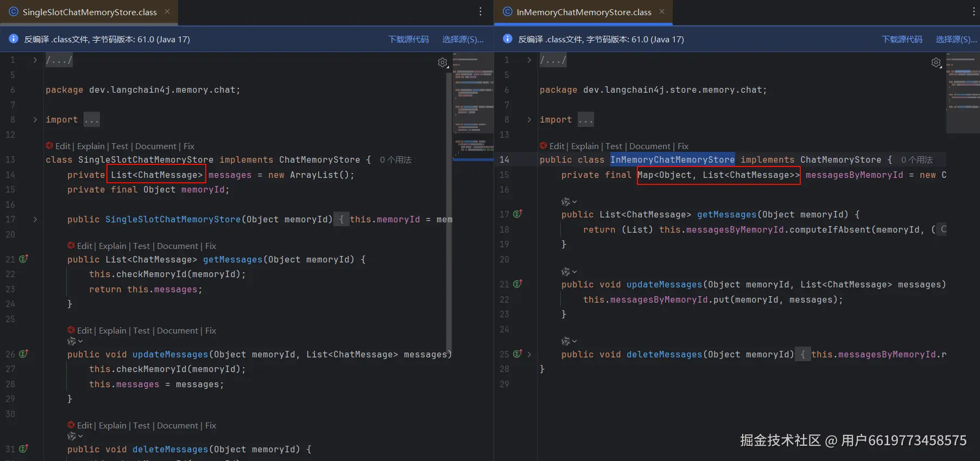The height and width of the screenshot is (461, 980).
Task: Click package dev.langchain4j.memory.chat line
Action: 143,90
